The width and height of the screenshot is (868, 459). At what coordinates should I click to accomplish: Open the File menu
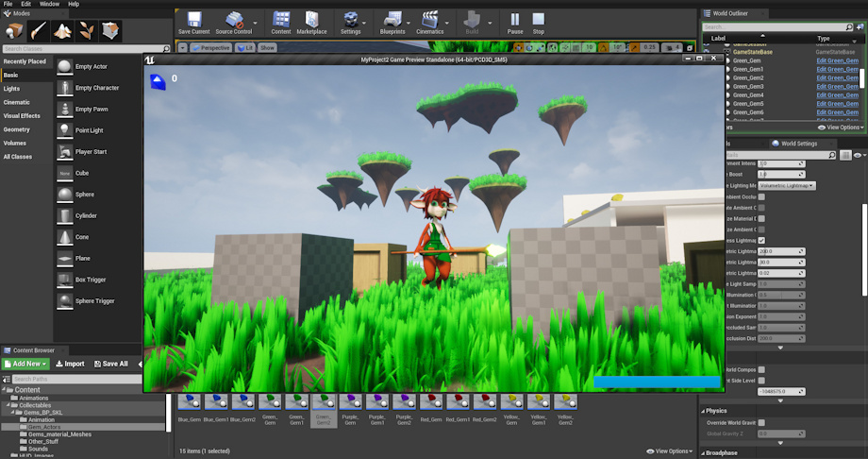[x=8, y=4]
